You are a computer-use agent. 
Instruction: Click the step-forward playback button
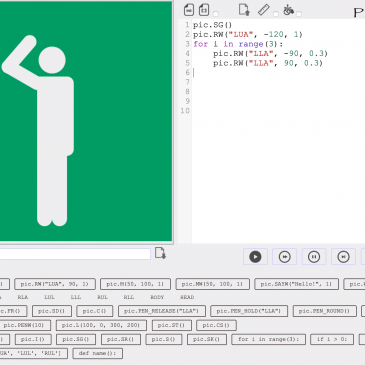tap(343, 257)
